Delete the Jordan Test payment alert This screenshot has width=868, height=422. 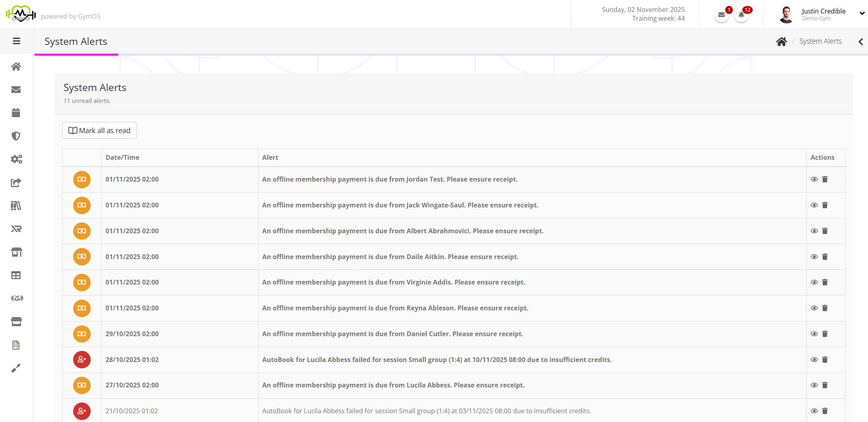point(825,180)
